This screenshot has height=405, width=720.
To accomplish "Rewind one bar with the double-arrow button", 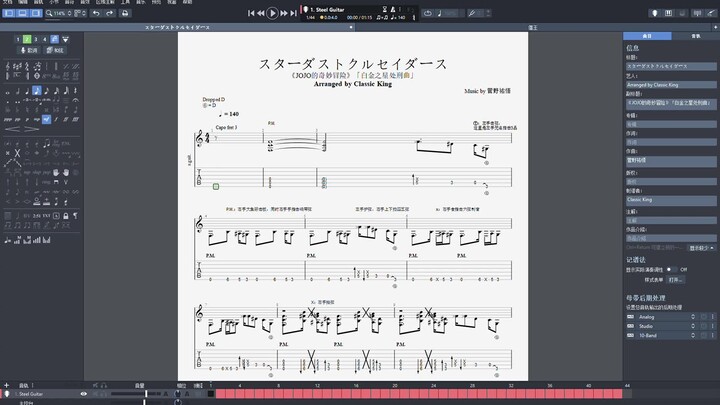I will (x=260, y=13).
